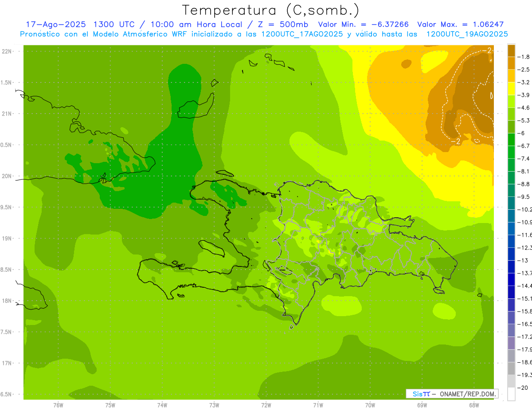The image size is (532, 411).
Task: Click the legend swatch between -3.9 and -4.6
Action: point(511,102)
